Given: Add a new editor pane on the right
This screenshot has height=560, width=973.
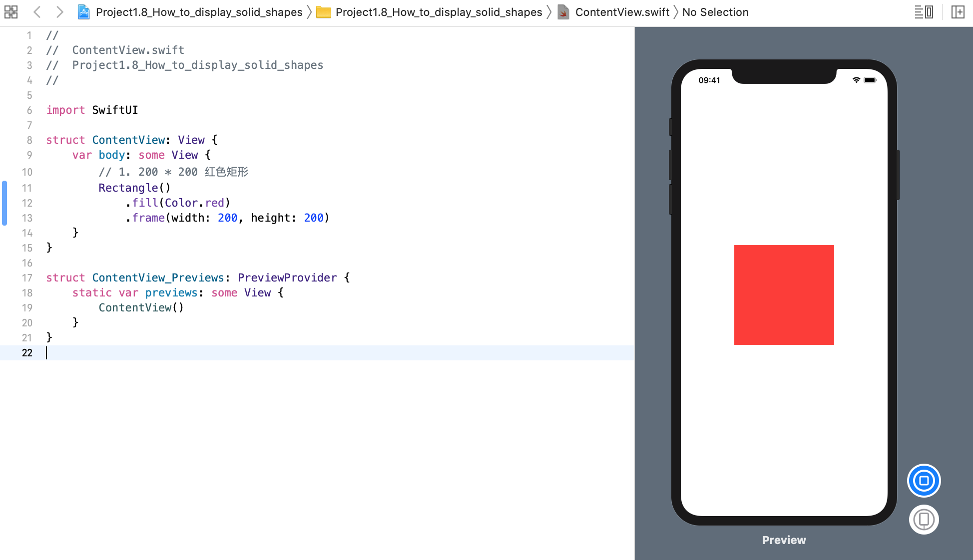Looking at the screenshot, I should click(x=958, y=12).
